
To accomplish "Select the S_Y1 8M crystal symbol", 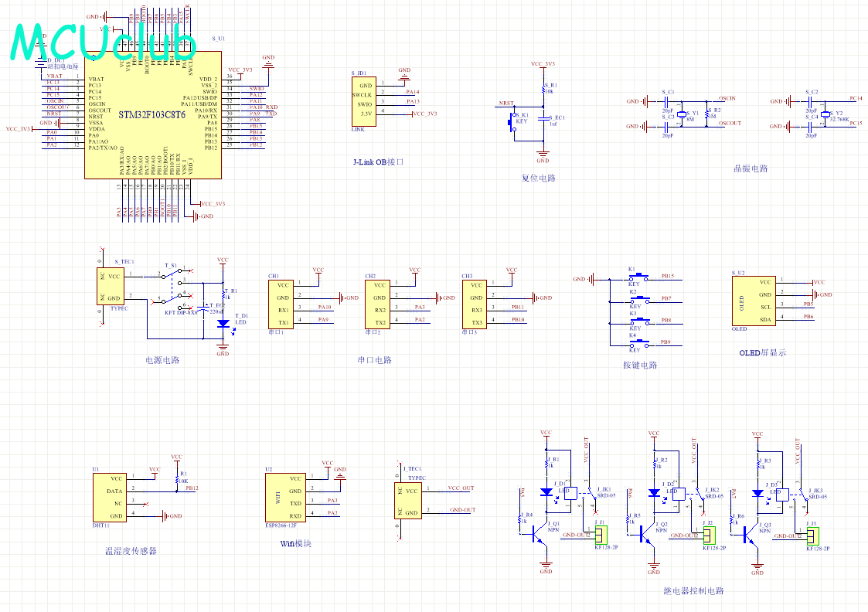I will (682, 114).
